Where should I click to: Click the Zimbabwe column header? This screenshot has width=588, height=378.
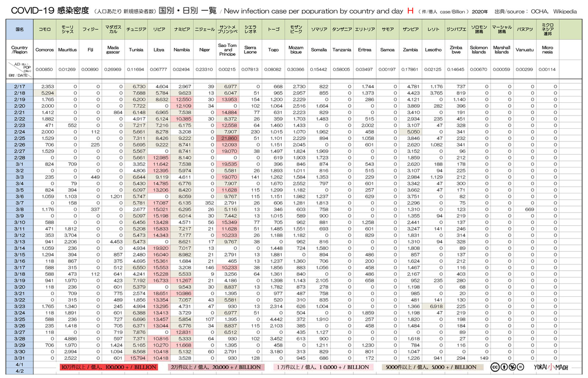tap(456, 50)
